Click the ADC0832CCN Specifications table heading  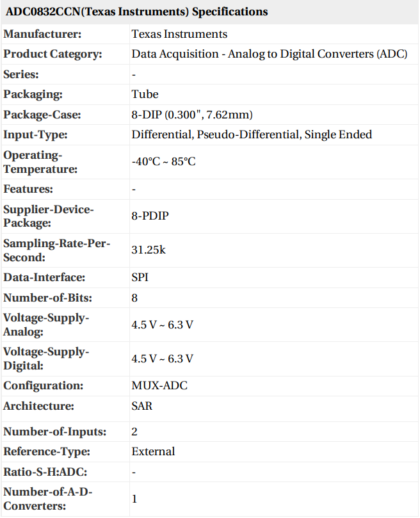pyautogui.click(x=137, y=12)
